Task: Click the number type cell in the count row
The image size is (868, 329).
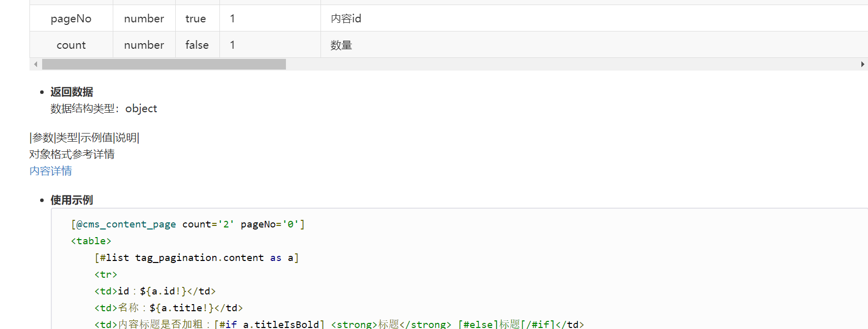Action: tap(144, 45)
